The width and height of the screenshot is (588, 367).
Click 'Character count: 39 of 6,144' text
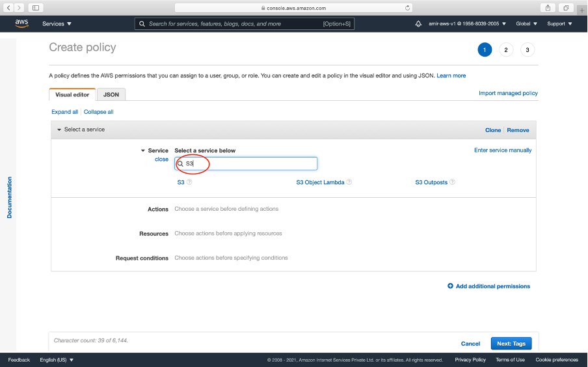(x=91, y=340)
